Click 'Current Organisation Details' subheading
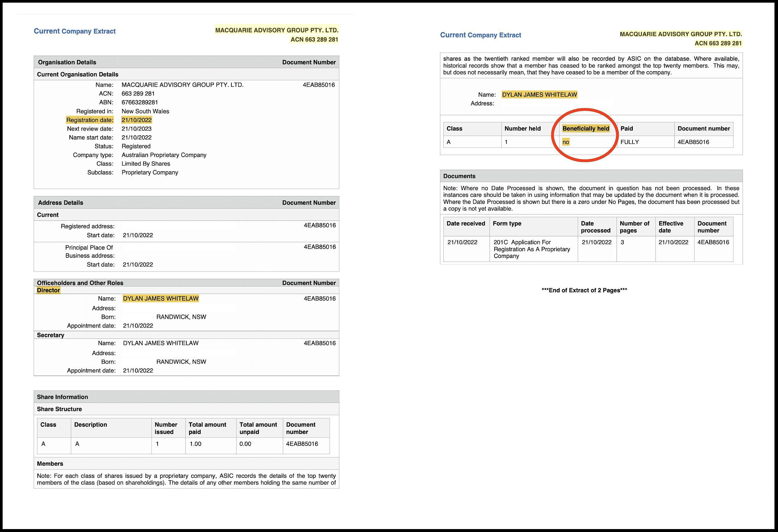 (x=78, y=74)
